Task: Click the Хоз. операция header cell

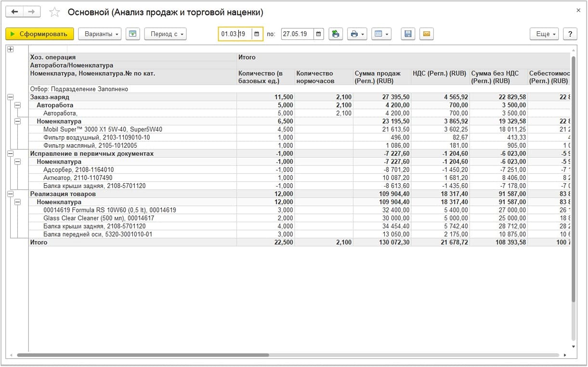Action: tap(132, 57)
